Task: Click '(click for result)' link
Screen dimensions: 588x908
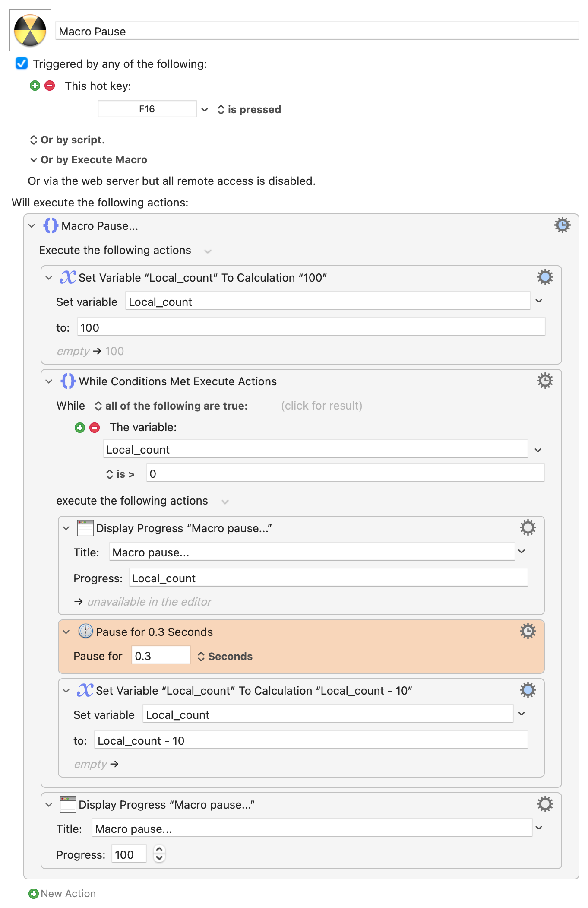Action: tap(322, 406)
